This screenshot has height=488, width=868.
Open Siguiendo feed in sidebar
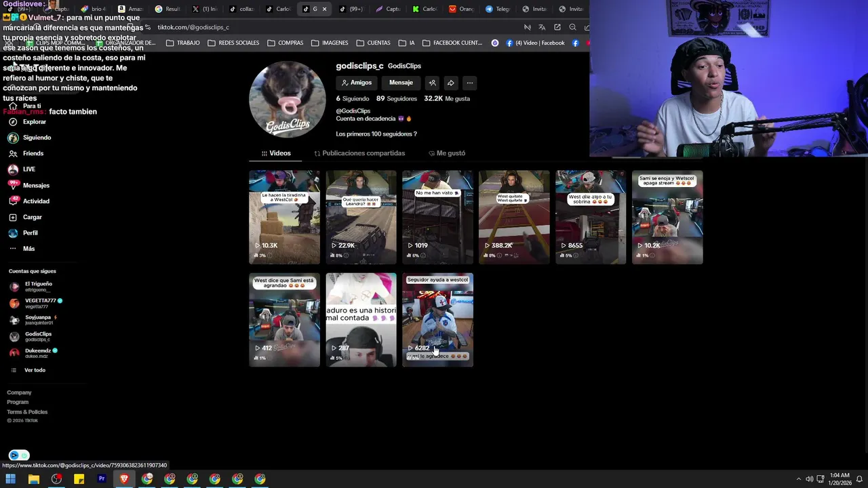pos(30,138)
